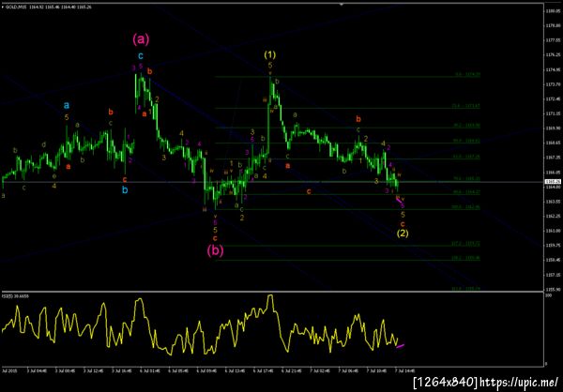This screenshot has height=392, width=563.
Task: Select the pink (a) wave label
Action: tap(141, 38)
